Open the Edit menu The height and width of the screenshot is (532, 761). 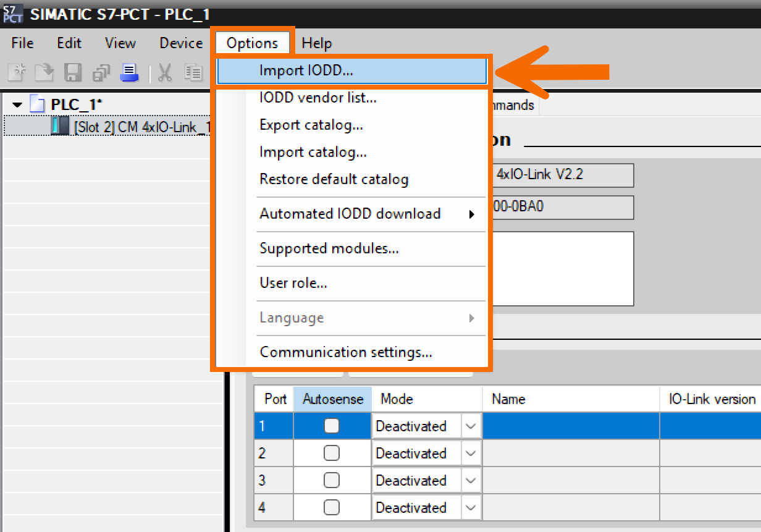pyautogui.click(x=69, y=43)
